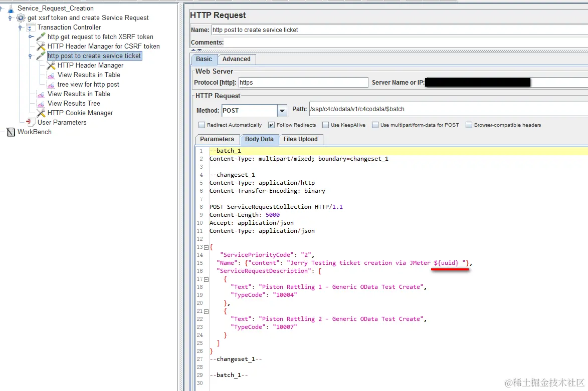Click the thread group gear icon
The image size is (588, 391).
point(21,18)
